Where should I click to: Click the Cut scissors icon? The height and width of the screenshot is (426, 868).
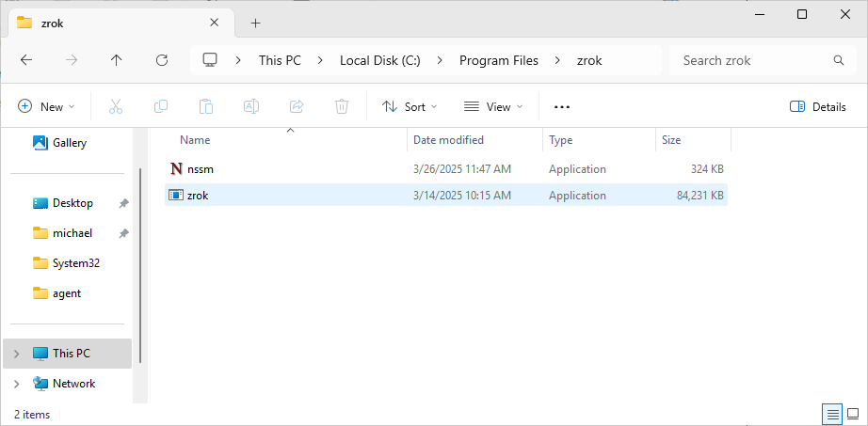116,106
